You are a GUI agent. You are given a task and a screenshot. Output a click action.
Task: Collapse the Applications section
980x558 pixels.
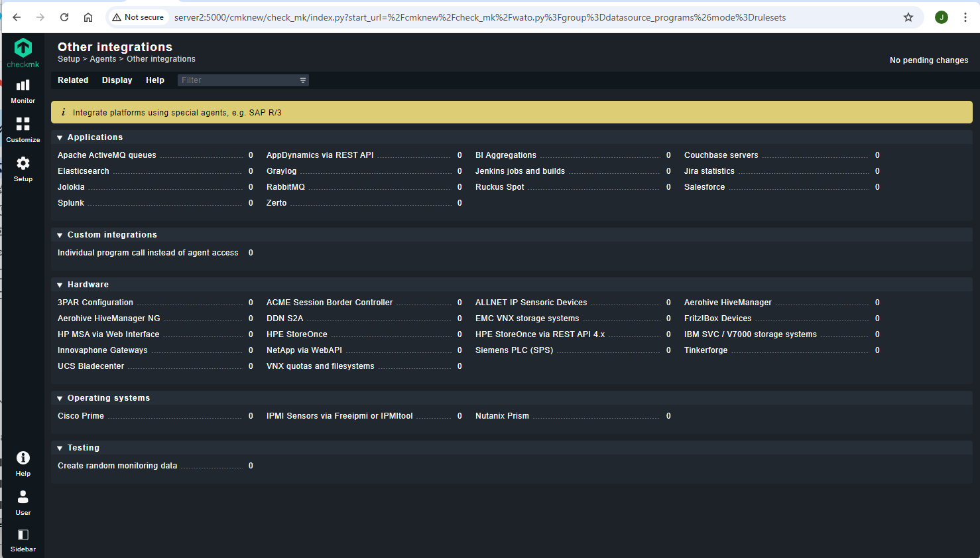point(60,137)
